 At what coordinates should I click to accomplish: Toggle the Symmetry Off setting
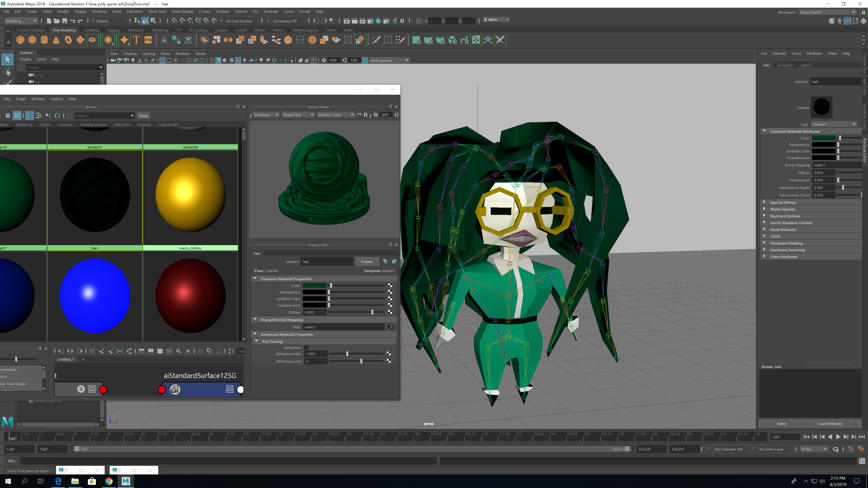(285, 21)
